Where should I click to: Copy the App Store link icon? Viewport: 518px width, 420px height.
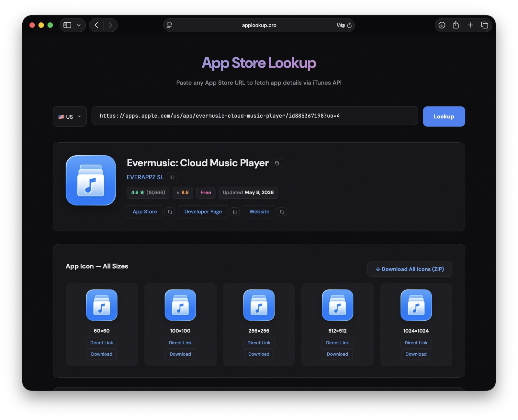click(x=170, y=212)
